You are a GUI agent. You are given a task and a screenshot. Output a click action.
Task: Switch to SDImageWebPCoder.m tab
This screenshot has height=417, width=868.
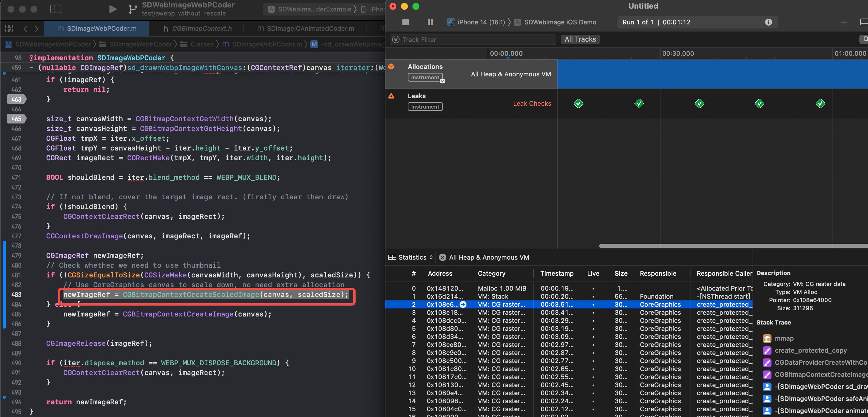97,29
